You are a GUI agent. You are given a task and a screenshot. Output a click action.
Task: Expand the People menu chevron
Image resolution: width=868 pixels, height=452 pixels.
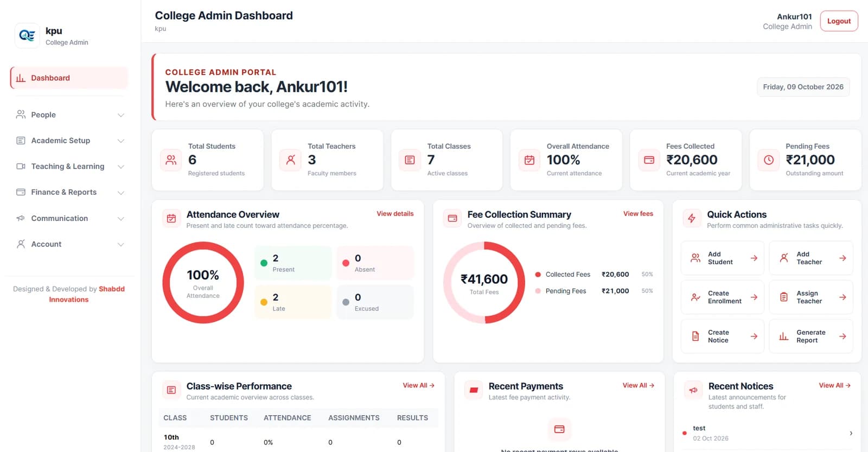click(121, 115)
